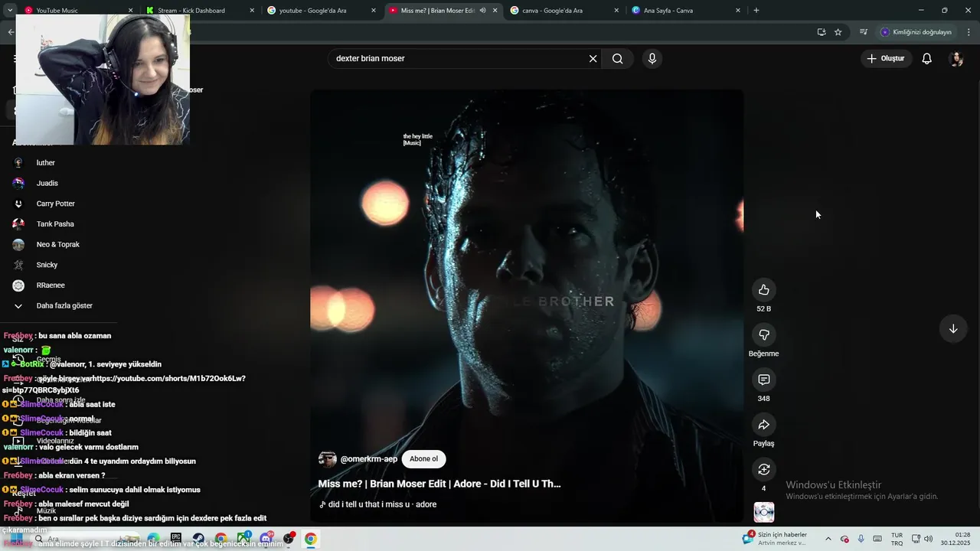Click the install/cast icon in address bar
Image resolution: width=980 pixels, height=551 pixels.
(x=822, y=32)
